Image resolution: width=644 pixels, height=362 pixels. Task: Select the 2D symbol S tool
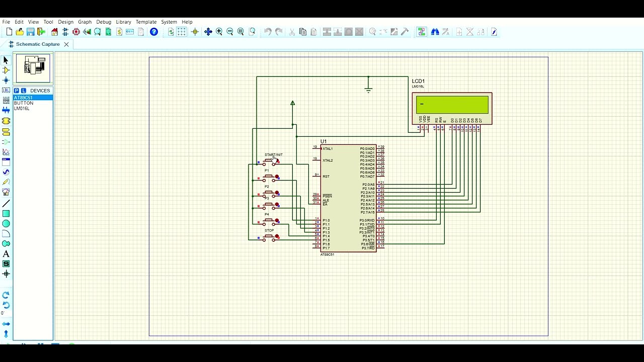[6, 264]
